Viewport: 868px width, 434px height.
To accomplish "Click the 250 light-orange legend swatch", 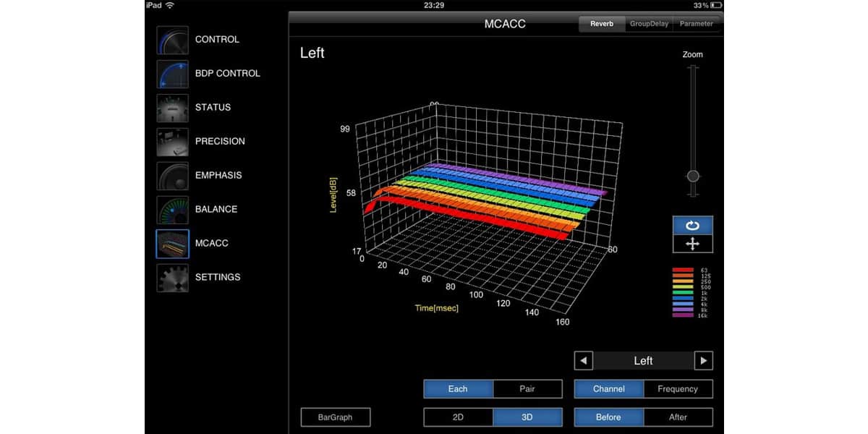I will (684, 281).
